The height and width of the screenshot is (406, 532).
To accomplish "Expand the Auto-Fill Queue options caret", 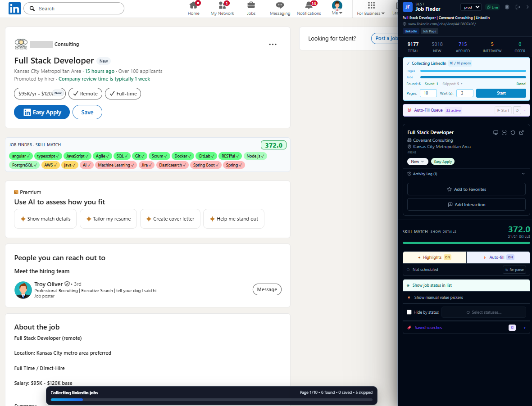I will [x=525, y=110].
